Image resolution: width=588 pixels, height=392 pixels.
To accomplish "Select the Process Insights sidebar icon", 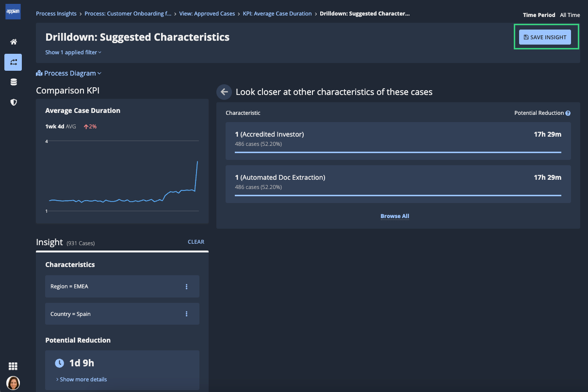I will point(14,62).
